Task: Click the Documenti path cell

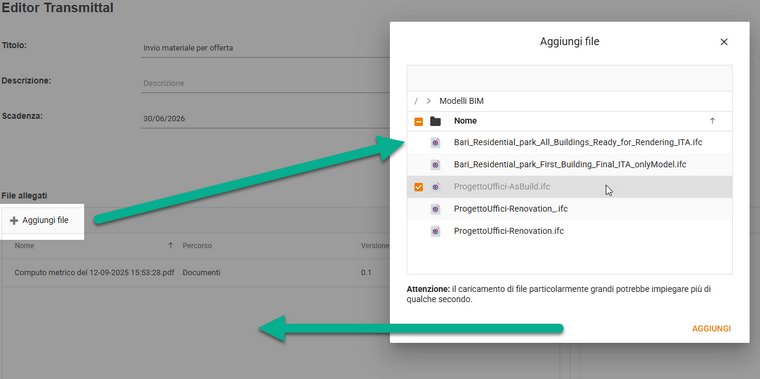Action: pyautogui.click(x=201, y=273)
